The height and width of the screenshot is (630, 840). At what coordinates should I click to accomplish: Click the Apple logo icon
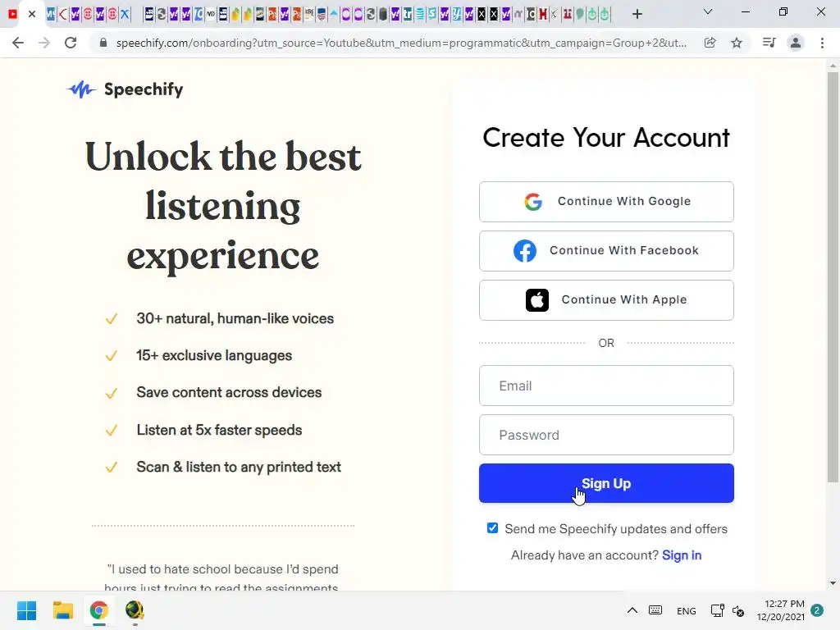tap(537, 300)
